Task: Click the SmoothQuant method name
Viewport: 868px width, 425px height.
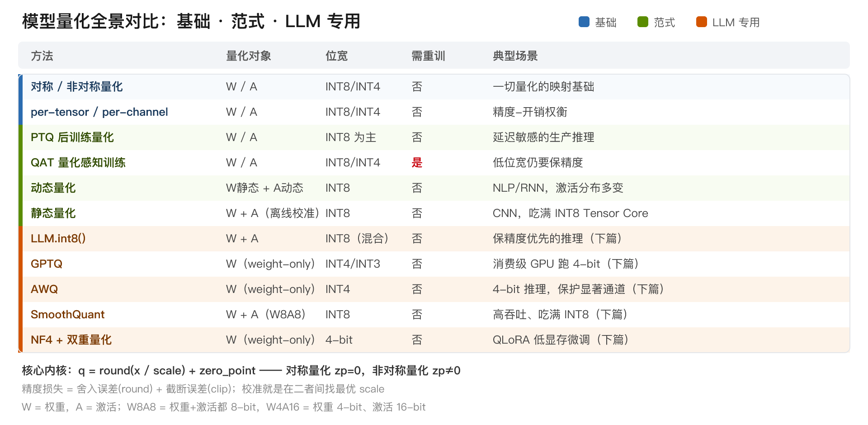Action: tap(68, 314)
